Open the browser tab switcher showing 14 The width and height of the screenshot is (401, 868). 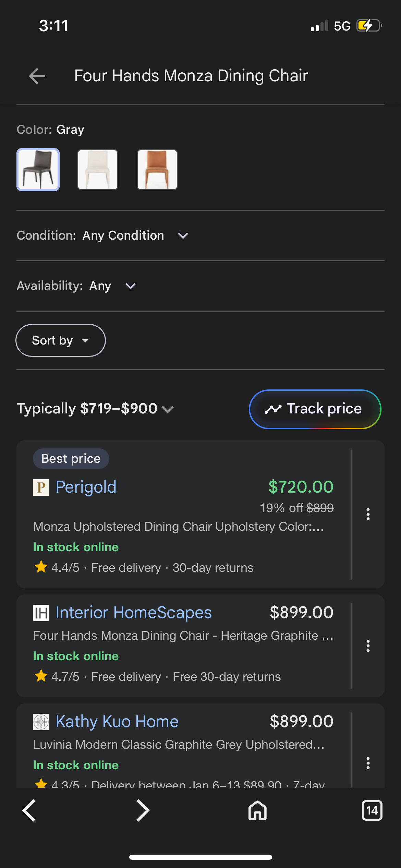tap(372, 810)
